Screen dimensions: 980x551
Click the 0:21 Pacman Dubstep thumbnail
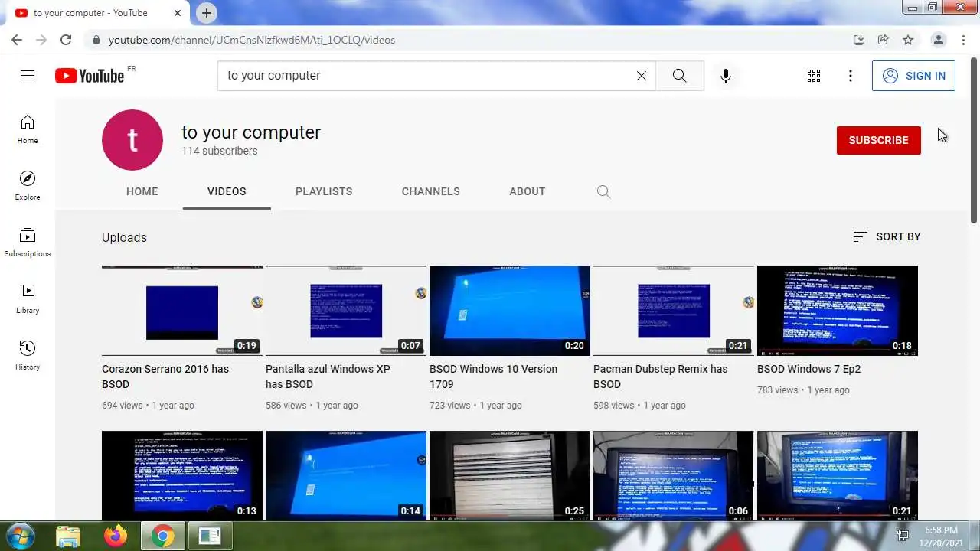(x=674, y=311)
